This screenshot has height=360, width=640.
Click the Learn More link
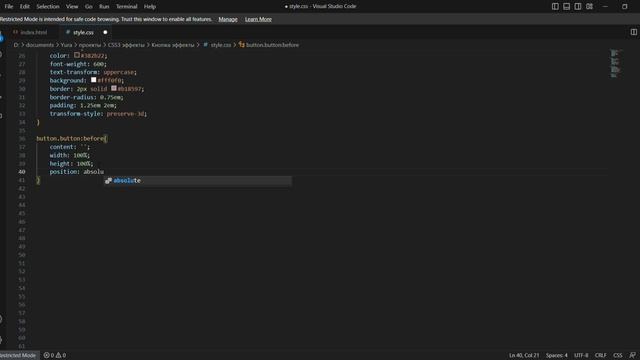tap(258, 19)
